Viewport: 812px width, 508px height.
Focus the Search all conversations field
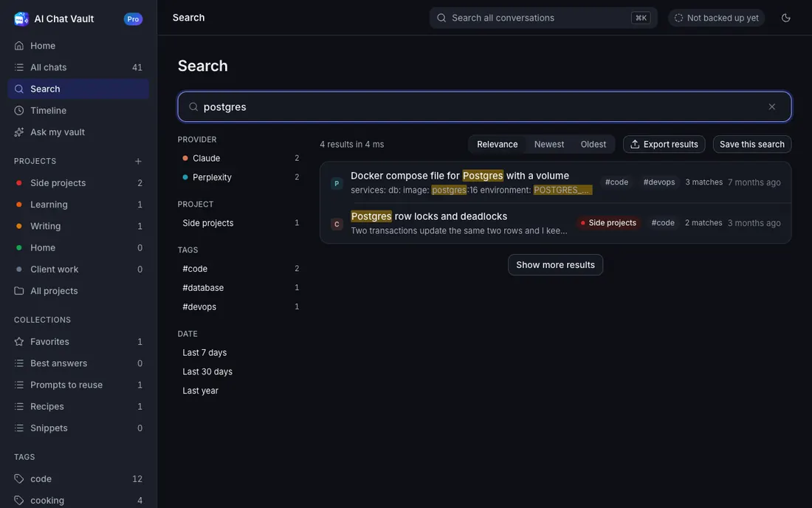[543, 18]
